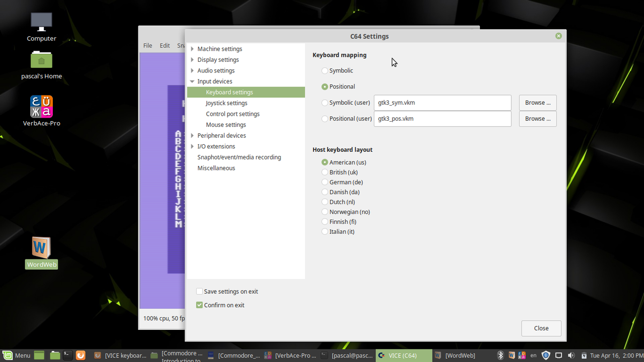This screenshot has height=362, width=644.
Task: Select Symbolic (user) keyboard mapping
Action: point(325,103)
